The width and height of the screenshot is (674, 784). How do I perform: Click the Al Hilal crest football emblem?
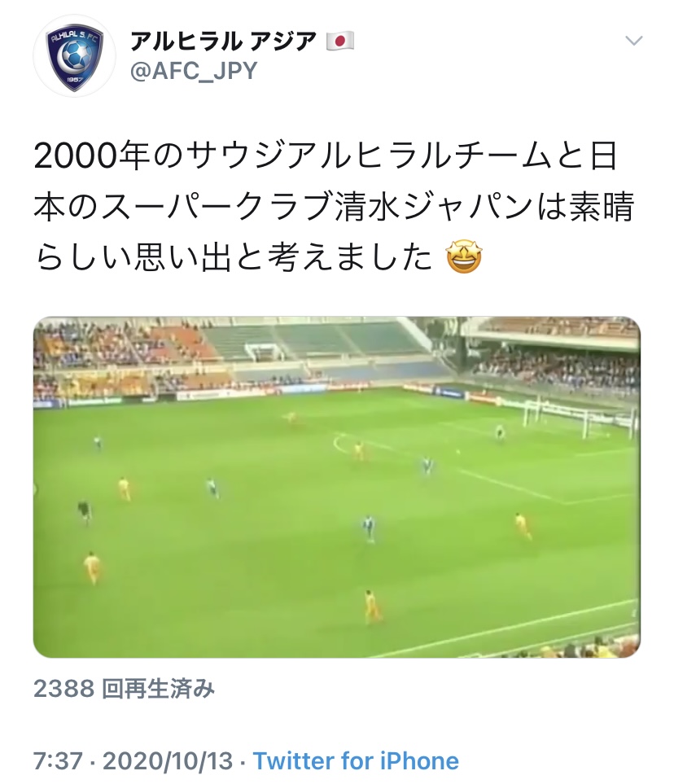(74, 56)
